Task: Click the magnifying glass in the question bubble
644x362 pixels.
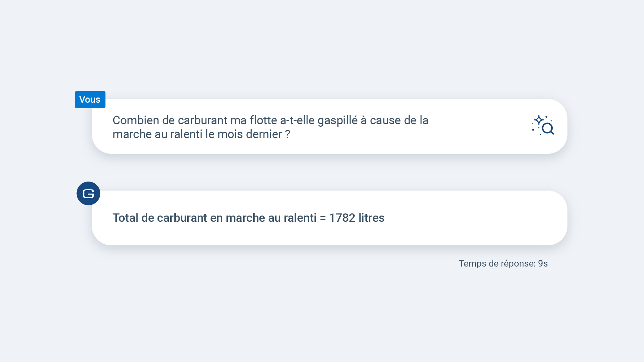Action: tap(547, 129)
